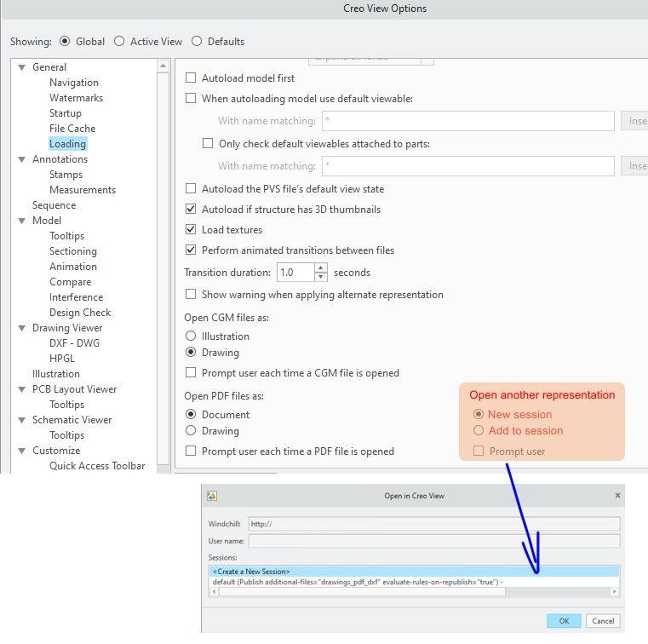Open Startup options page
This screenshot has height=644, width=648.
66,113
